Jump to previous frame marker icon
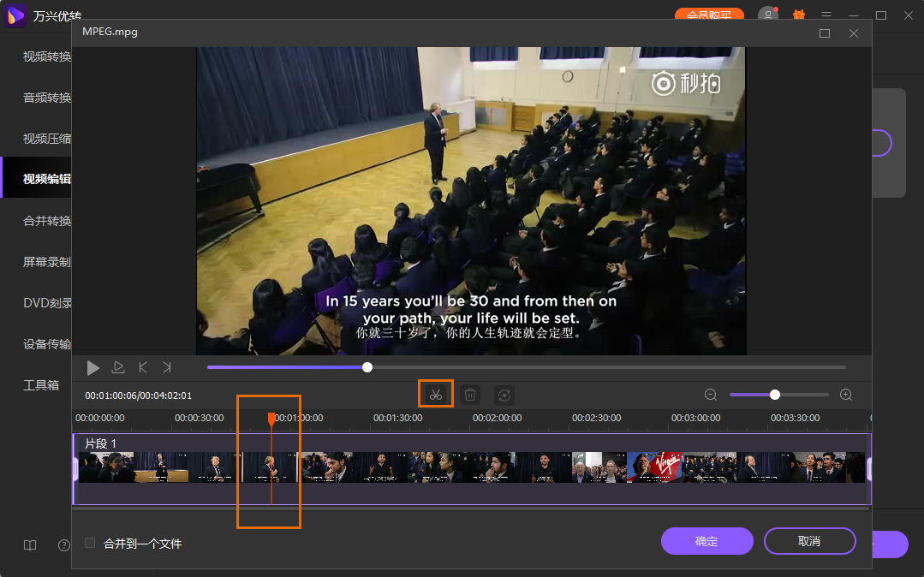Viewport: 924px width, 577px height. pos(143,367)
